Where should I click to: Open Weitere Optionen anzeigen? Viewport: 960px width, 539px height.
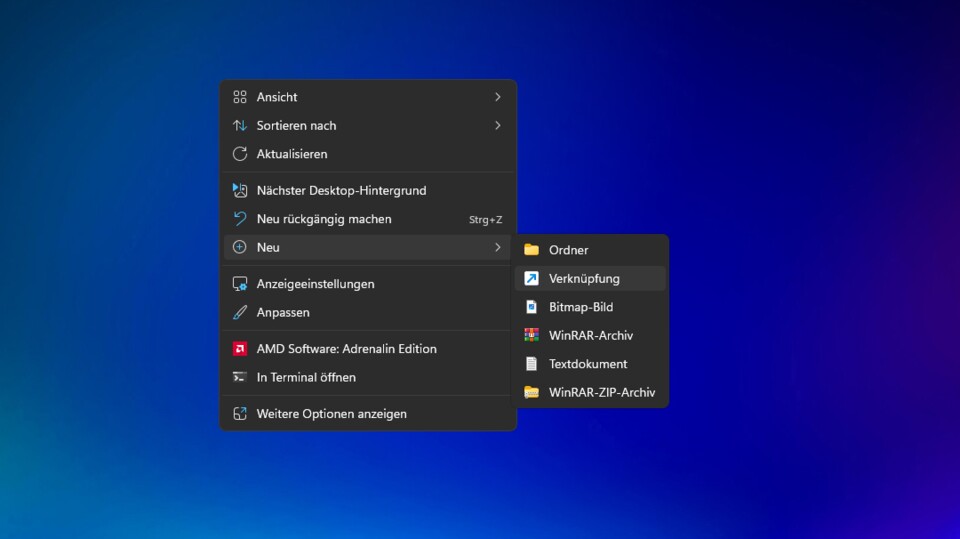click(x=331, y=414)
